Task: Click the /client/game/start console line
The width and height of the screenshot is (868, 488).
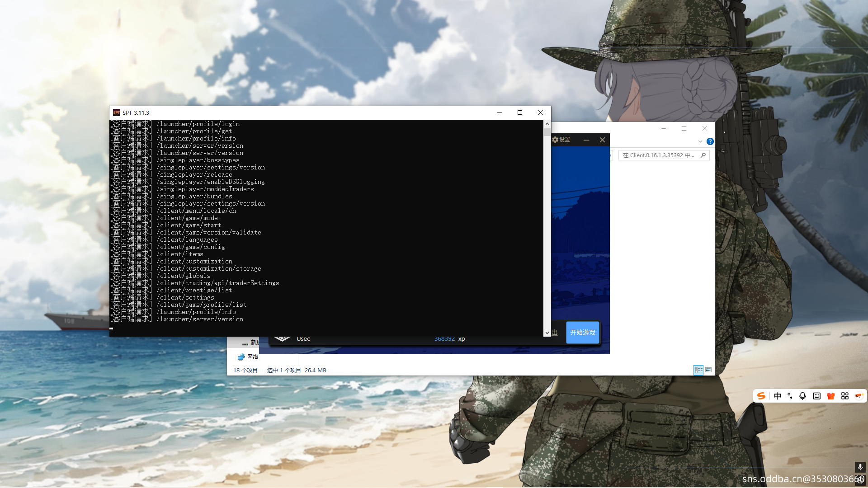Action: [x=165, y=225]
